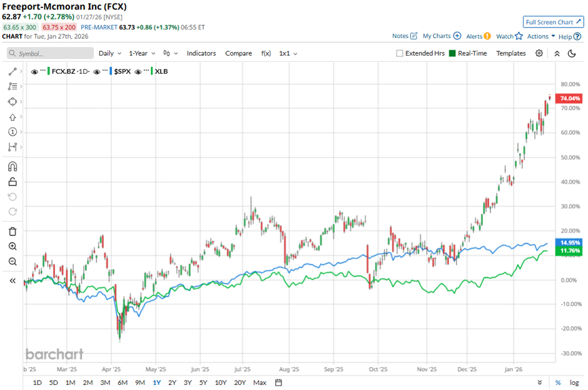The width and height of the screenshot is (588, 390).
Task: Open the Daily frequency dropdown
Action: point(109,54)
